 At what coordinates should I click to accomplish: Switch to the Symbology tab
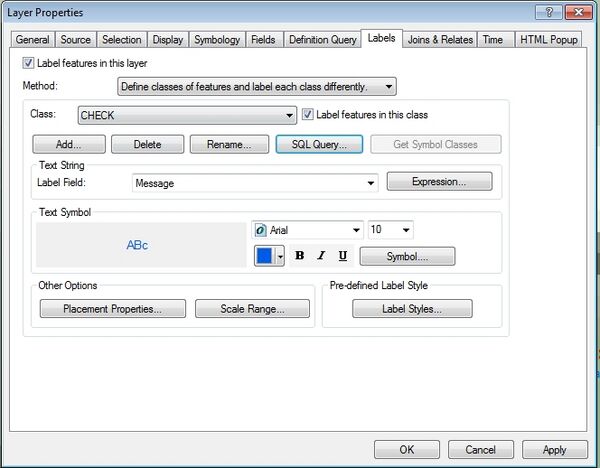click(x=217, y=40)
